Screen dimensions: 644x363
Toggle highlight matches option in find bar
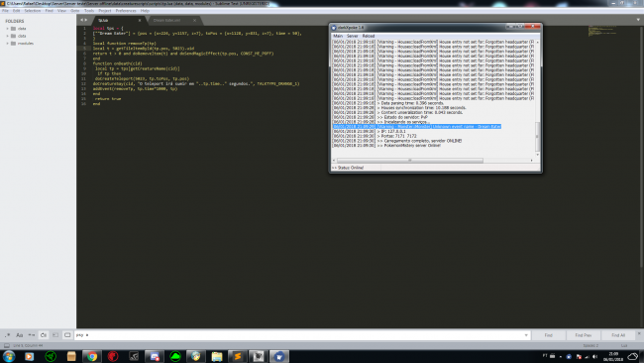click(x=67, y=335)
